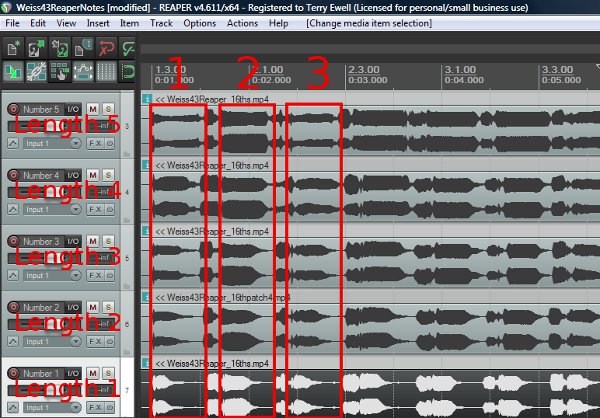This screenshot has height=418, width=600.
Task: Open the File menu
Action: coord(12,23)
